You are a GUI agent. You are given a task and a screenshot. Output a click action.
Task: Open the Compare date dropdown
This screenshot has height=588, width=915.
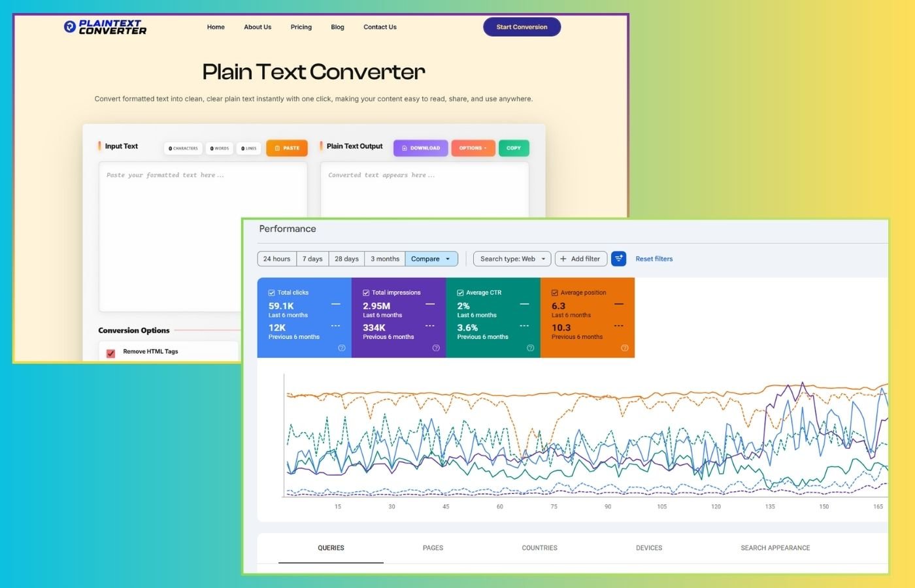pyautogui.click(x=431, y=259)
